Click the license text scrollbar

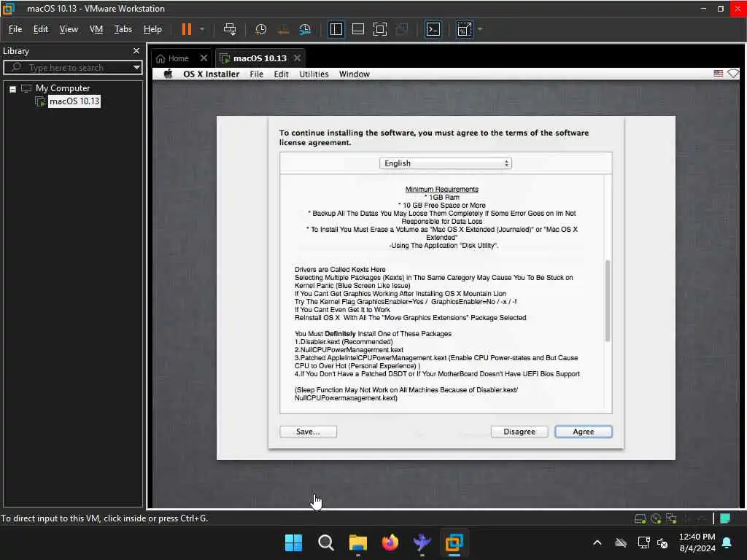(608, 300)
